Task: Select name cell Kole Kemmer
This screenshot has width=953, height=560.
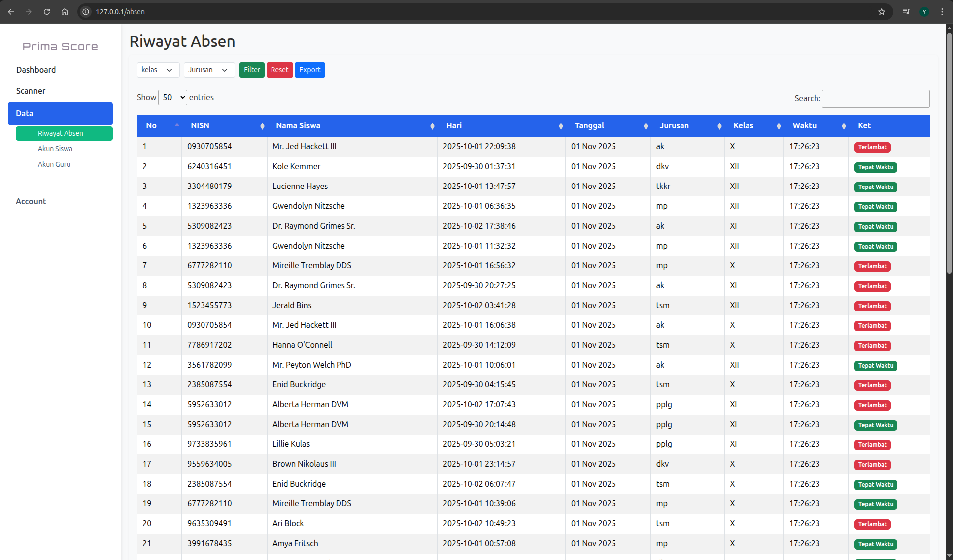Action: [x=296, y=167]
